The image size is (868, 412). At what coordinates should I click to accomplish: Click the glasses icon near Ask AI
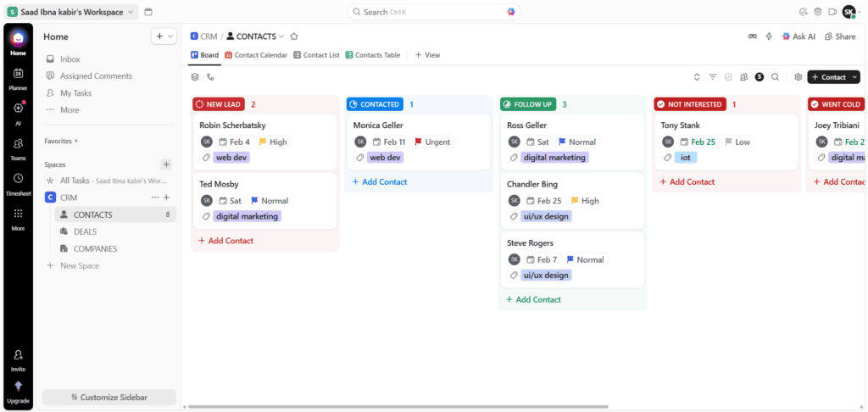click(x=753, y=36)
